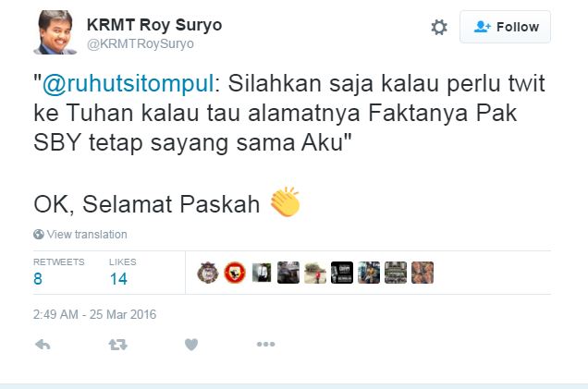The height and width of the screenshot is (389, 588).
Task: Open @ruhutsitompul mention link
Action: [128, 83]
